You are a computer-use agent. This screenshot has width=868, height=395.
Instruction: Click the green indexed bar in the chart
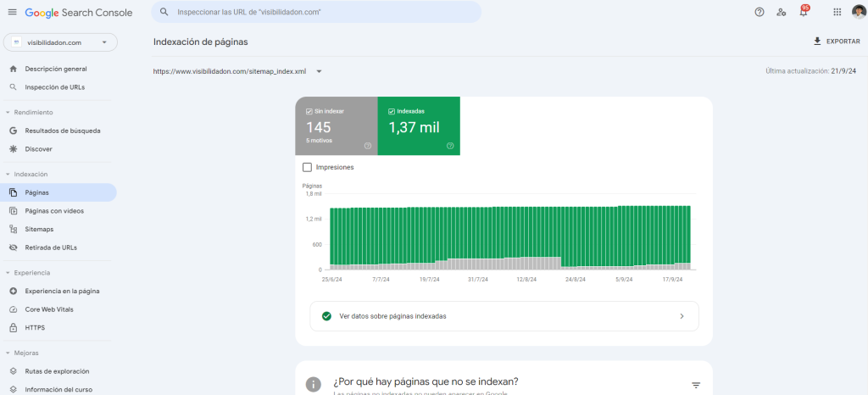509,233
